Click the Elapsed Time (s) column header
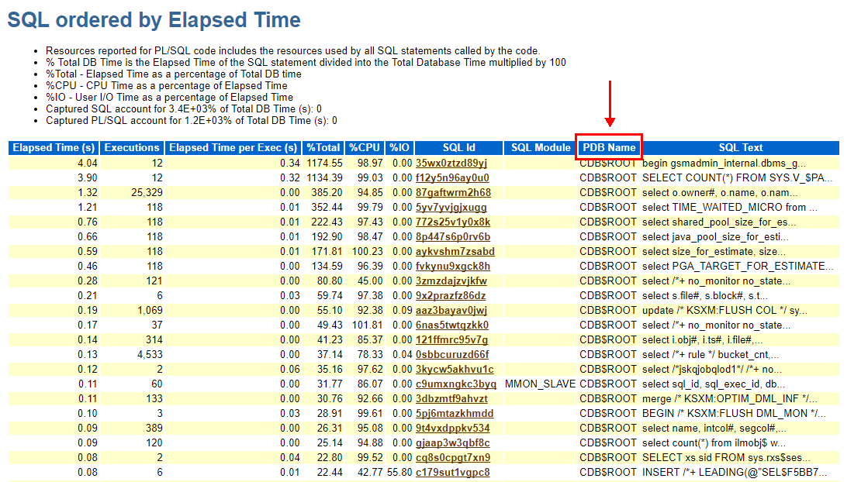The width and height of the screenshot is (868, 482). pos(54,147)
